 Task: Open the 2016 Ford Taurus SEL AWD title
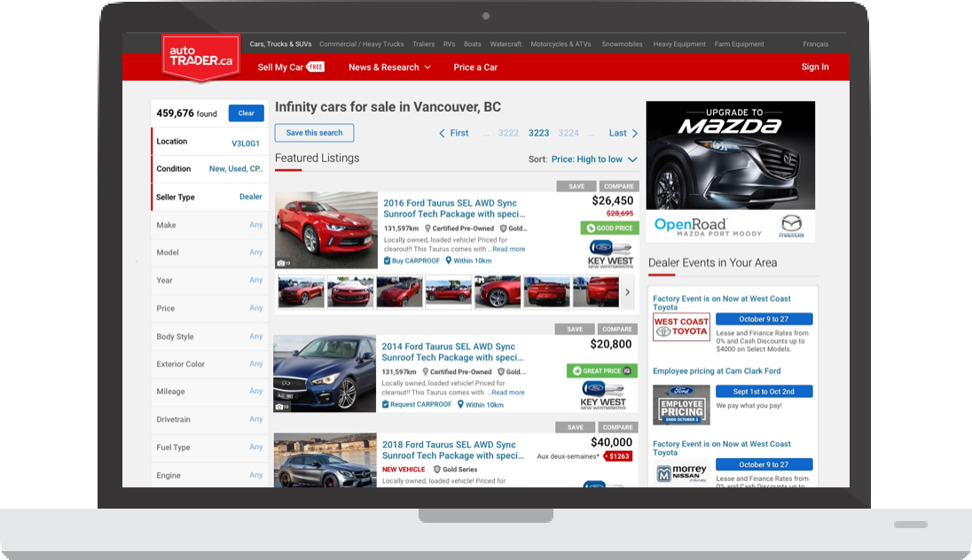pos(454,208)
